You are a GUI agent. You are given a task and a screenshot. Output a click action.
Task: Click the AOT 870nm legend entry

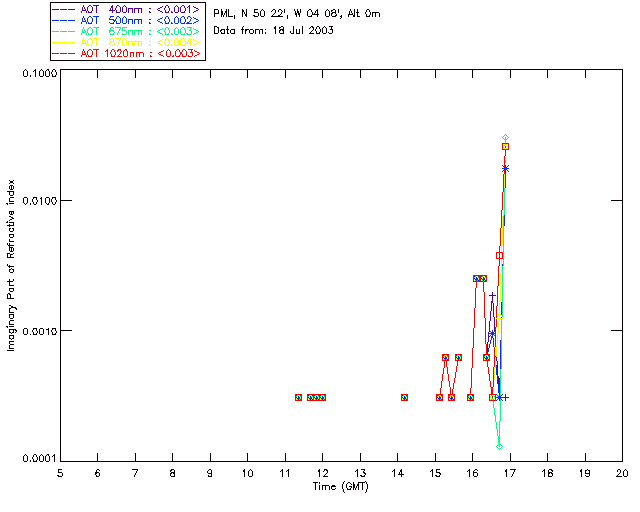(126, 42)
